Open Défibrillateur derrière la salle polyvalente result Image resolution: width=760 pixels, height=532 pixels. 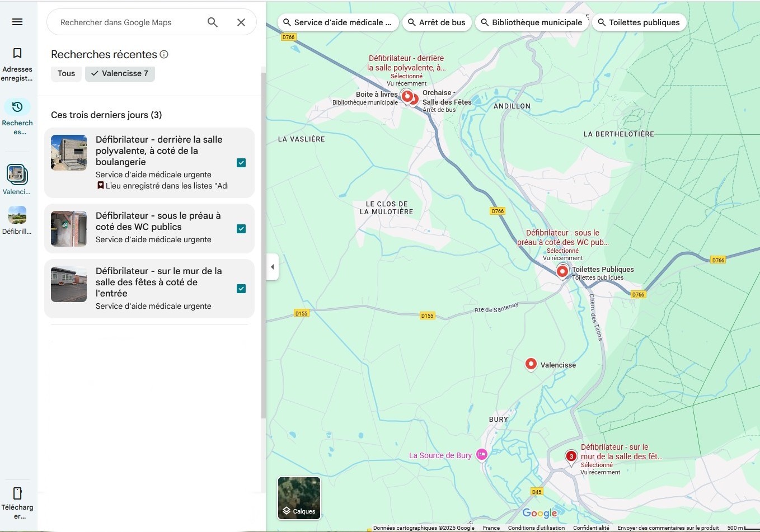(x=149, y=163)
